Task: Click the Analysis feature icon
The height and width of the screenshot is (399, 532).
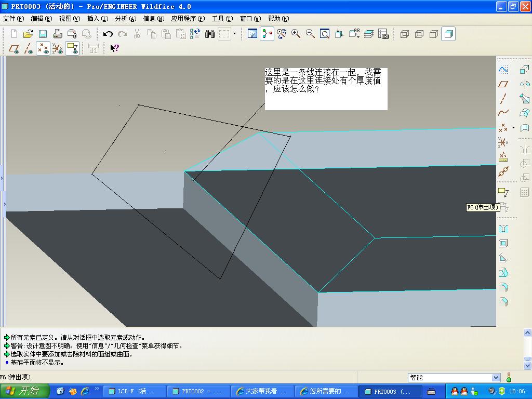Action: coord(503,157)
